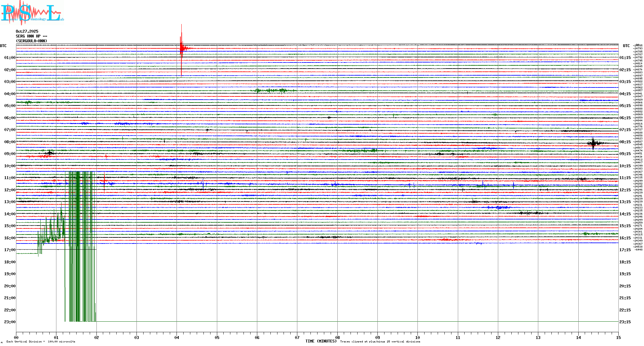Click the left 23:00 hour label

(10, 322)
